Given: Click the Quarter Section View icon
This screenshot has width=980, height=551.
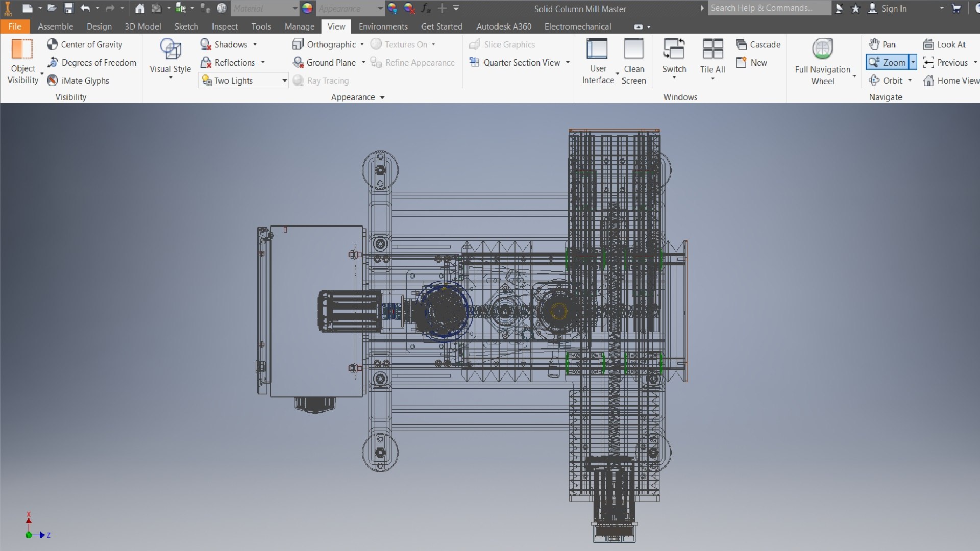Looking at the screenshot, I should point(474,62).
